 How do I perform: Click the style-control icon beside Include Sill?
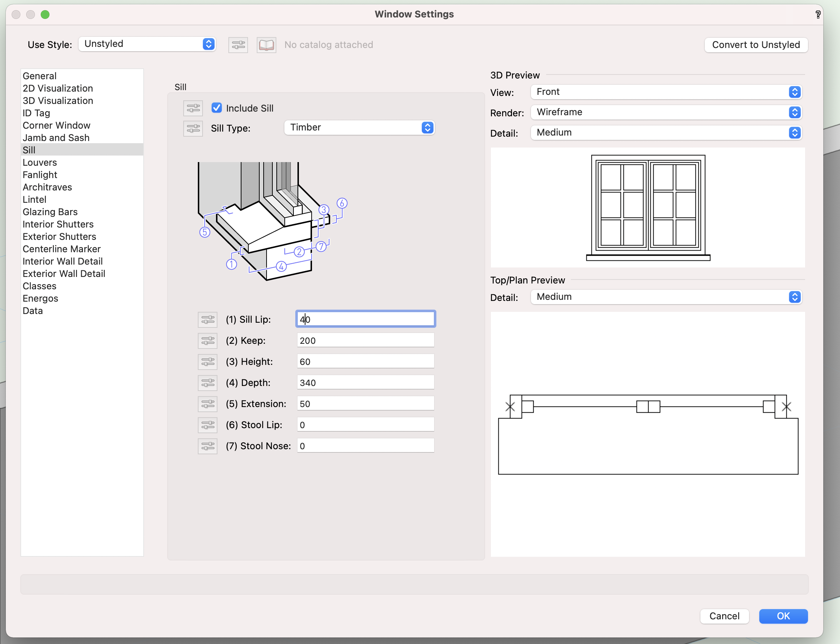193,108
